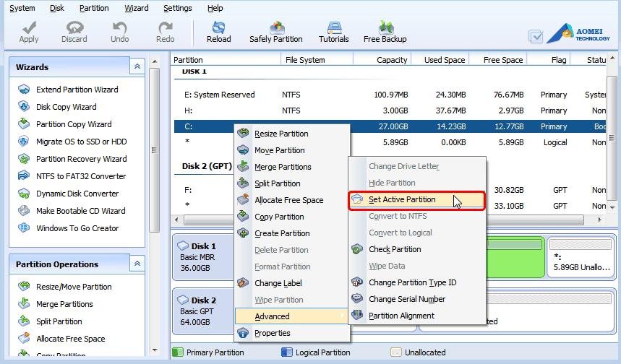Choose Create Partition from context menu

(292, 233)
